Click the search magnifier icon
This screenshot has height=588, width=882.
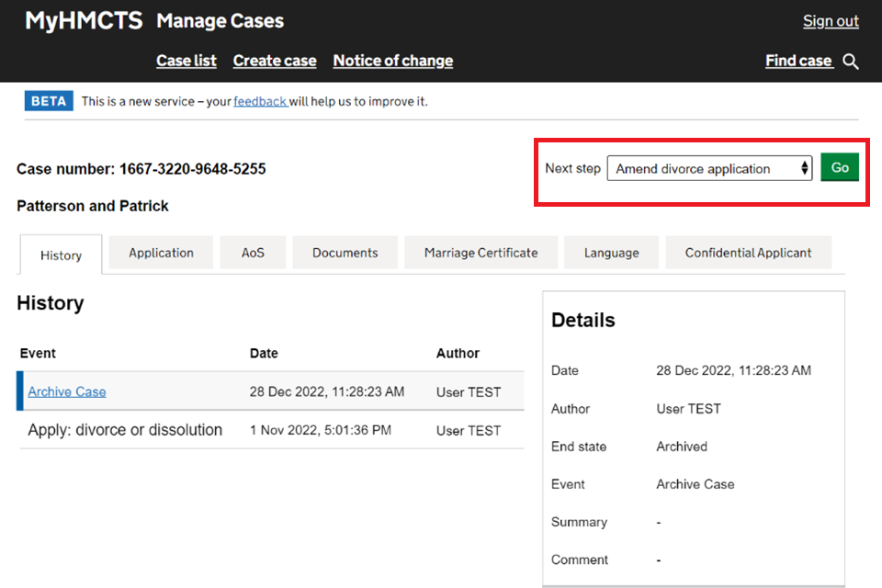coord(851,62)
